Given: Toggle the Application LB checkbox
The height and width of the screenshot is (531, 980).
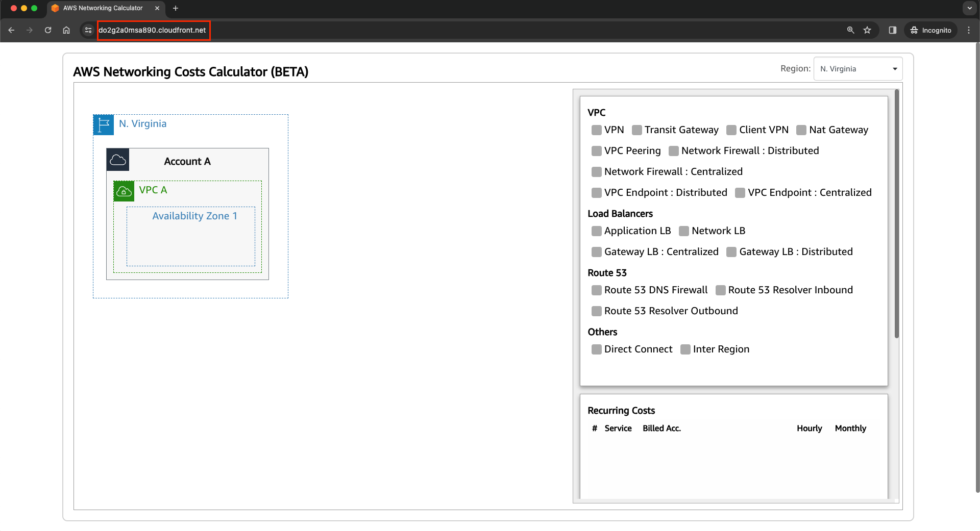Looking at the screenshot, I should (596, 231).
